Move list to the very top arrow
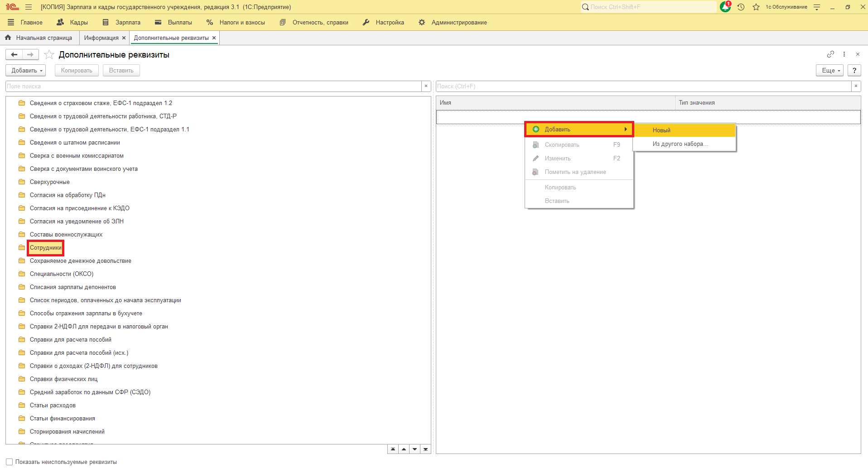This screenshot has height=473, width=868. (393, 449)
